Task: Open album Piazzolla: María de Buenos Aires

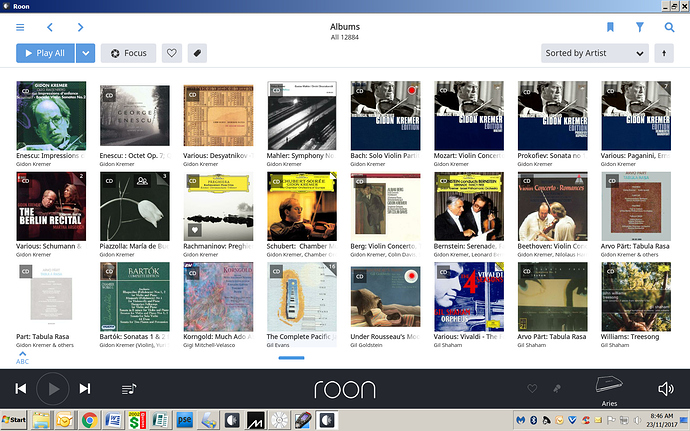Action: click(x=135, y=206)
